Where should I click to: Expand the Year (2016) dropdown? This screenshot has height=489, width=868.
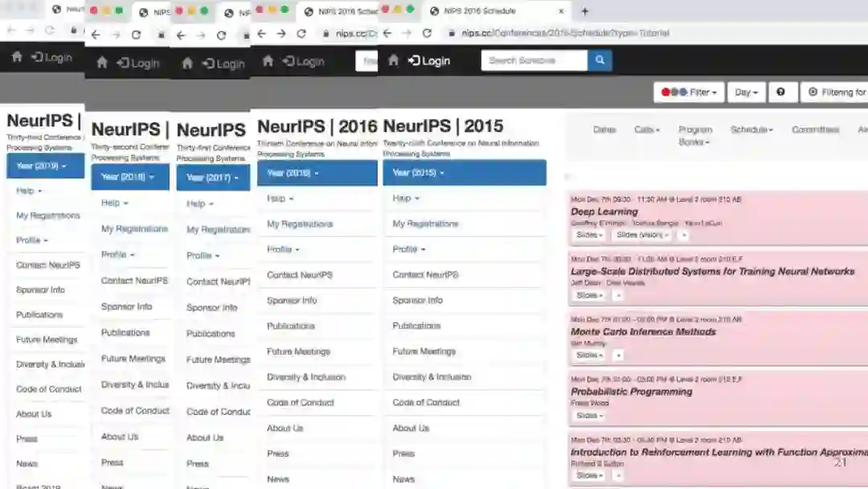coord(317,173)
